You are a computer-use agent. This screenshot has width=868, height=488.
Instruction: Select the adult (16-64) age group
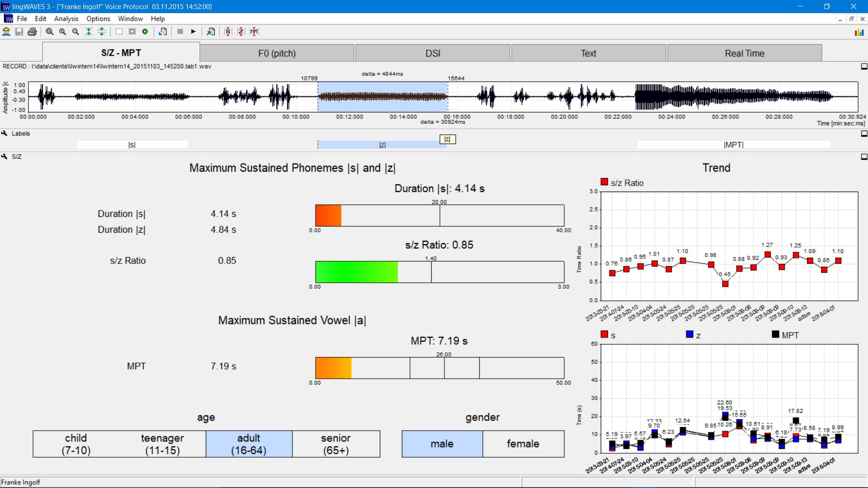point(249,444)
